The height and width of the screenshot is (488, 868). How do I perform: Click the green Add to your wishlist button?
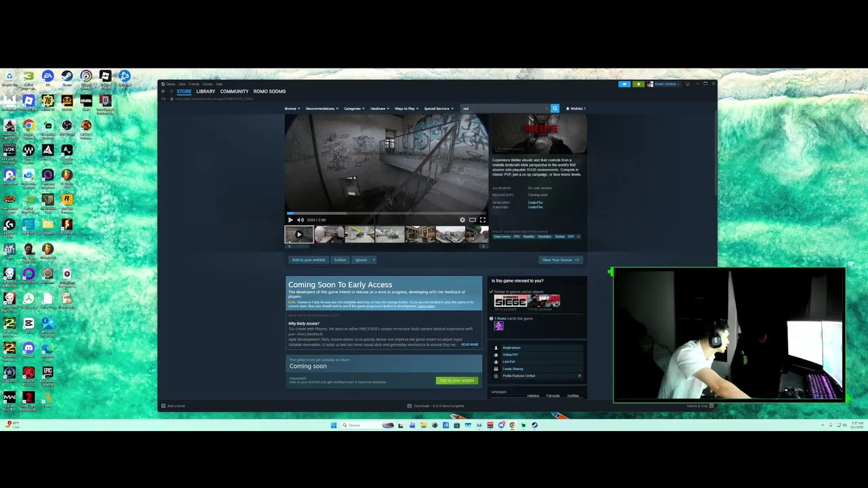(x=457, y=380)
